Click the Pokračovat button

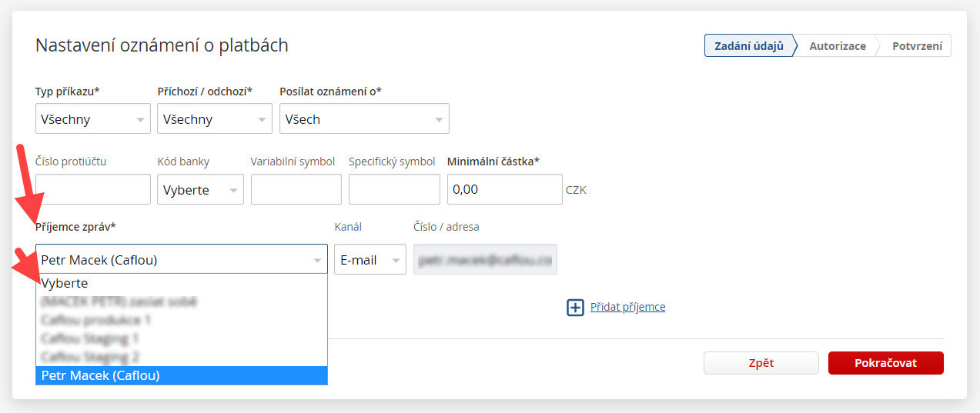pos(885,363)
